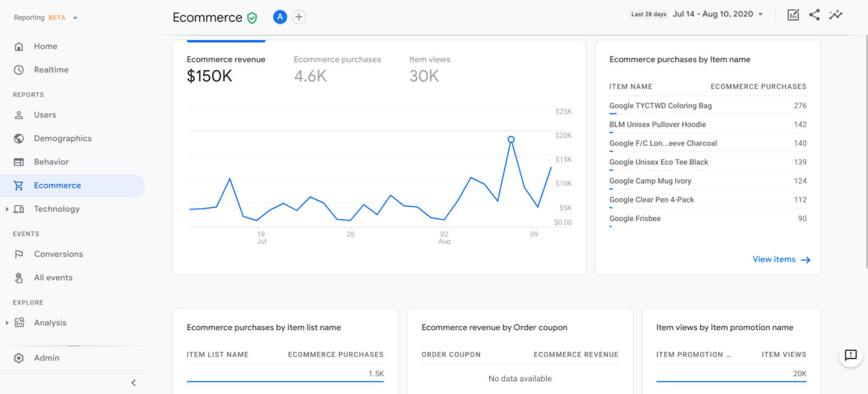Collapse the sidebar with left chevron
The width and height of the screenshot is (868, 394).
tap(133, 383)
